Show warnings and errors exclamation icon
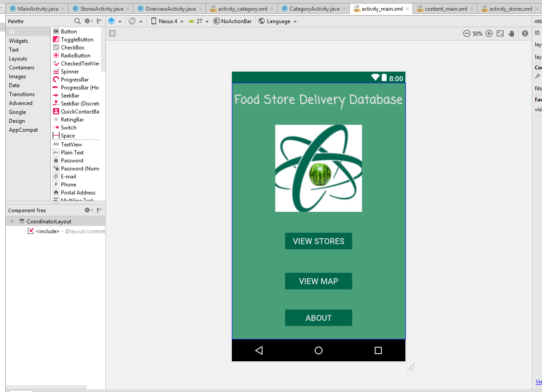Screen dimensions: 542x392 pyautogui.click(x=525, y=33)
